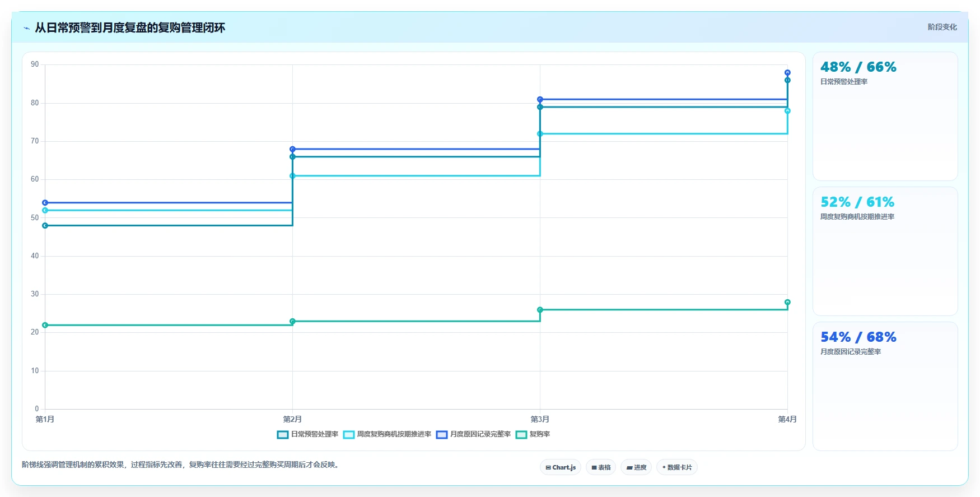Viewport: 980px width, 497px height.
Task: Click the footnote starting with 阶梯线强调管理机制
Action: (181, 465)
